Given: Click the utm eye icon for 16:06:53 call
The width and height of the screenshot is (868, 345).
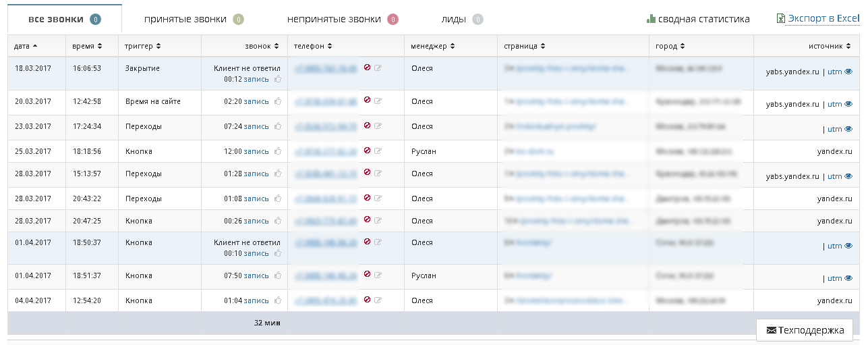Looking at the screenshot, I should (x=848, y=71).
